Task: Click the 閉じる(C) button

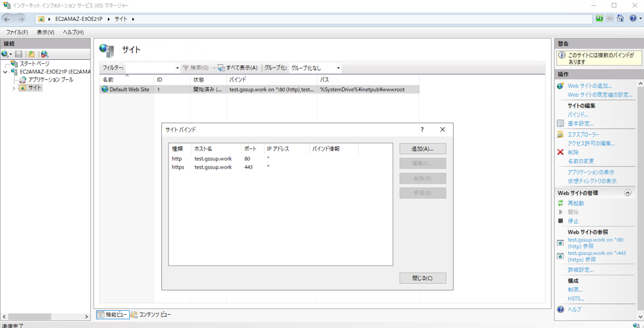Action: coord(422,278)
